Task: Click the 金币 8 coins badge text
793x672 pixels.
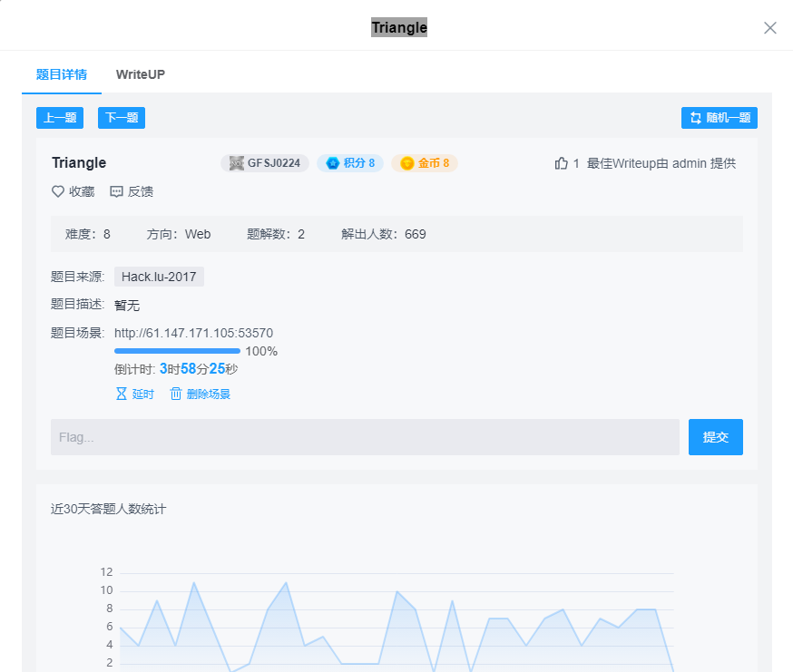Action: tap(434, 163)
